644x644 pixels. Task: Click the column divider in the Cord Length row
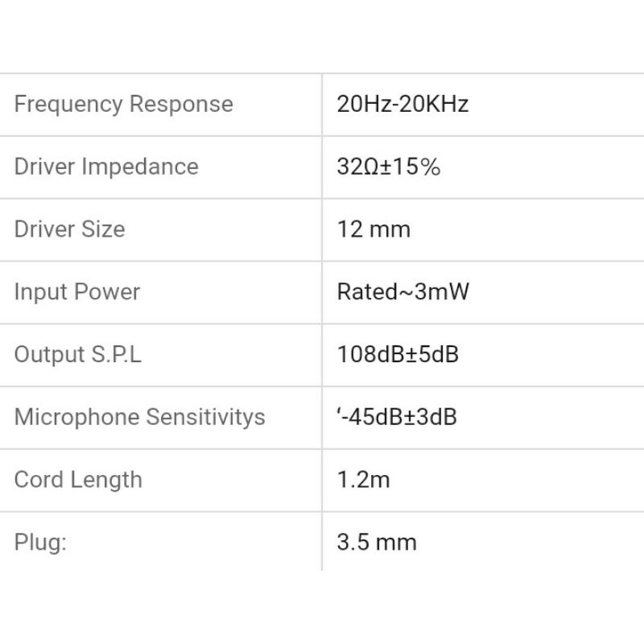pos(322,480)
